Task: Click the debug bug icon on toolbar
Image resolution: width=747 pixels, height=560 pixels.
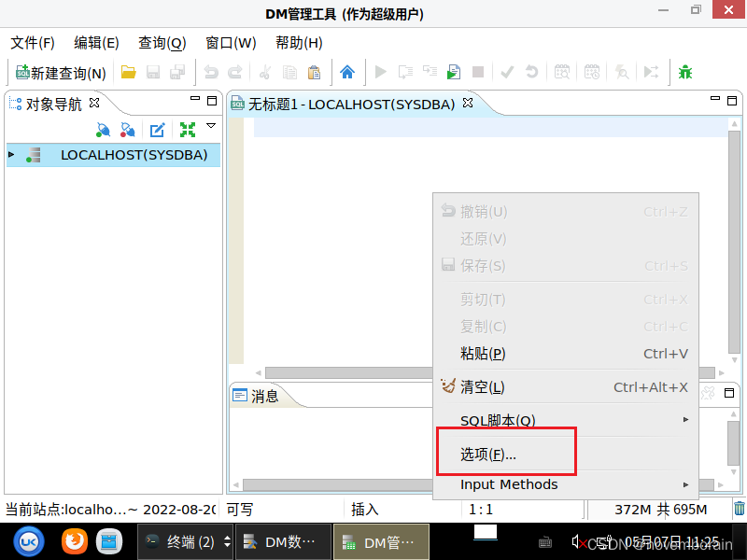Action: [685, 72]
